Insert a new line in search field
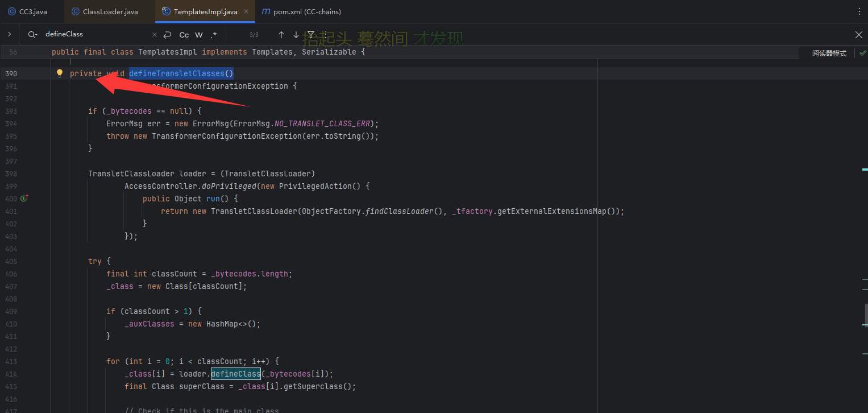 [x=167, y=35]
